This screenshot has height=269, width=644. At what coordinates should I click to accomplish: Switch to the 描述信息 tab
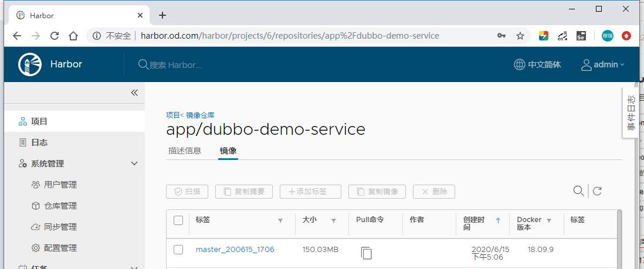pyautogui.click(x=184, y=151)
